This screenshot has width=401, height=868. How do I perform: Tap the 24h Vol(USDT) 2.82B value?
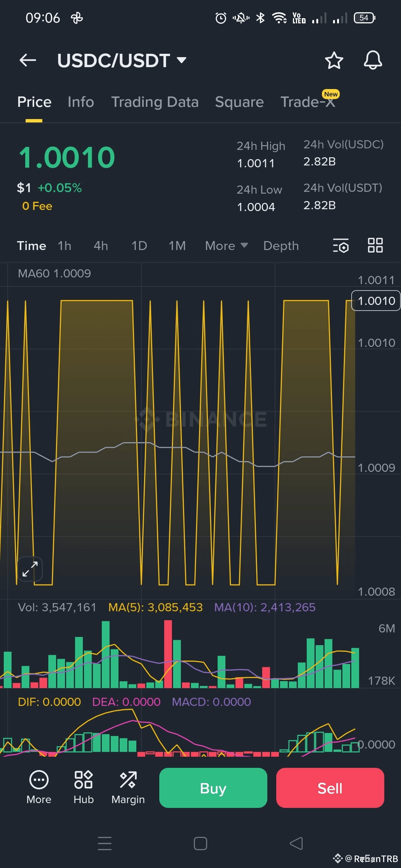pos(319,205)
